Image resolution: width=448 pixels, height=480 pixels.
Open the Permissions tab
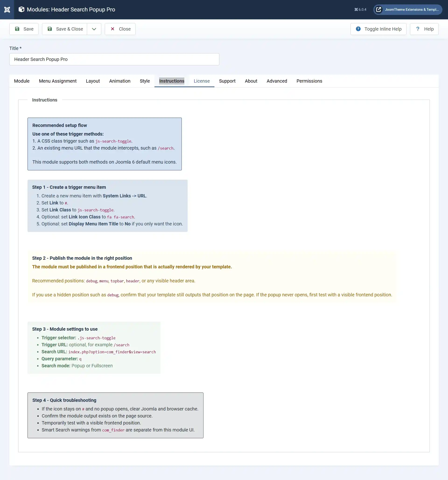309,81
